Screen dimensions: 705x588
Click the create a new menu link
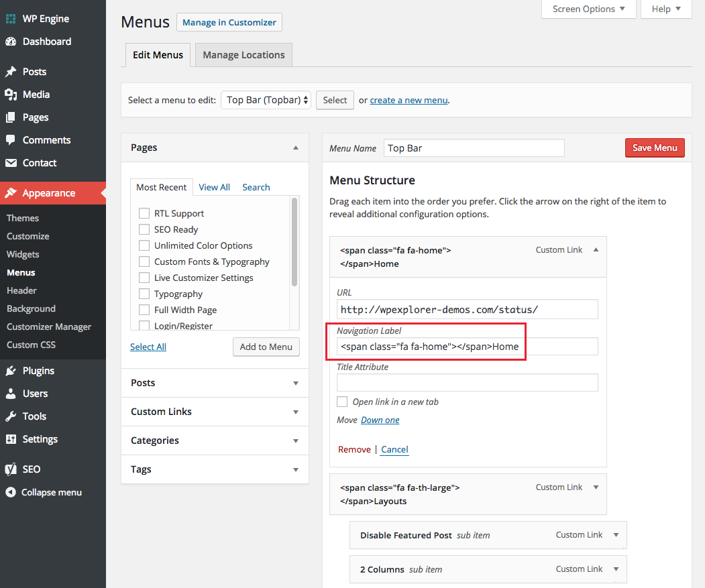(409, 100)
